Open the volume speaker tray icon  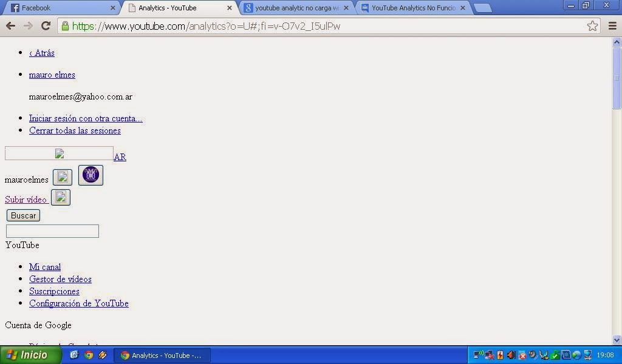tap(511, 355)
